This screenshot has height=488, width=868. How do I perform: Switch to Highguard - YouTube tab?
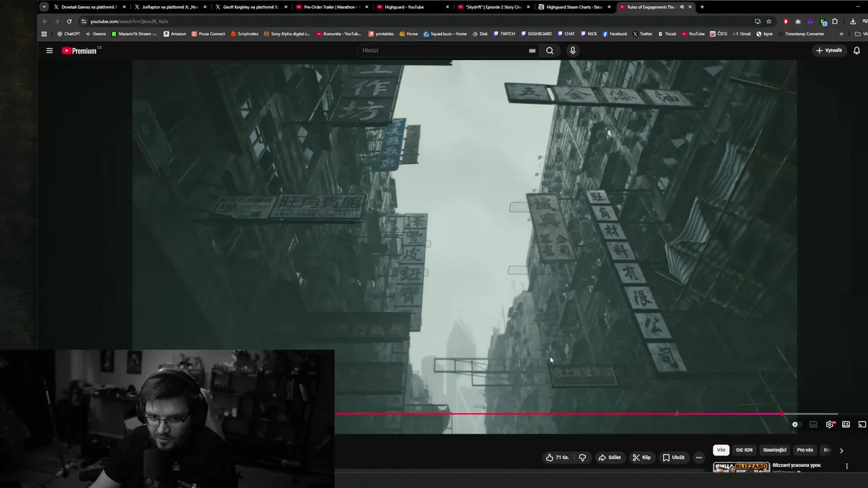(x=412, y=7)
